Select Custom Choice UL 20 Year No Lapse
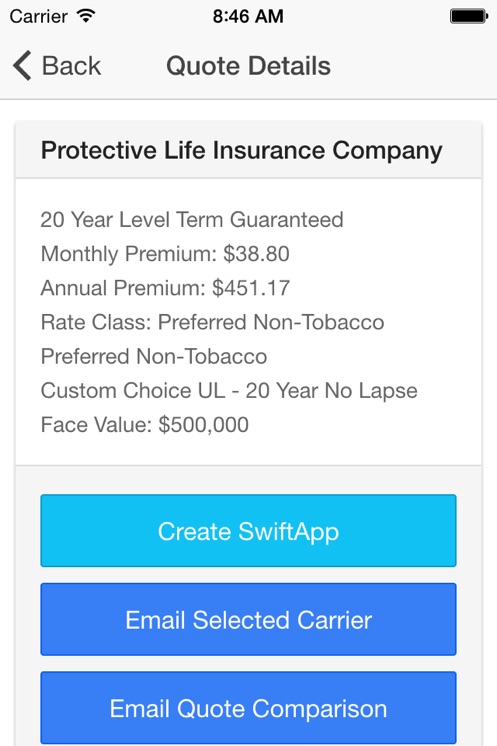 coord(229,391)
